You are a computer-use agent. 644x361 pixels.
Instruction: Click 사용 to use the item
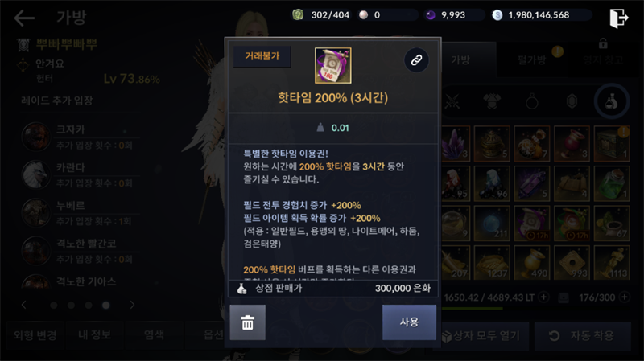(x=409, y=322)
